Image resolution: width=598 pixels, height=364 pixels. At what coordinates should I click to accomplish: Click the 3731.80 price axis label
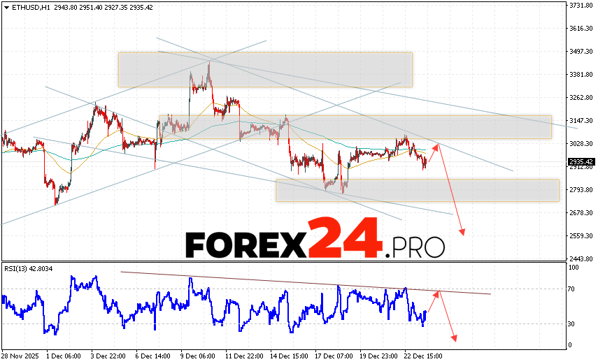pyautogui.click(x=581, y=6)
